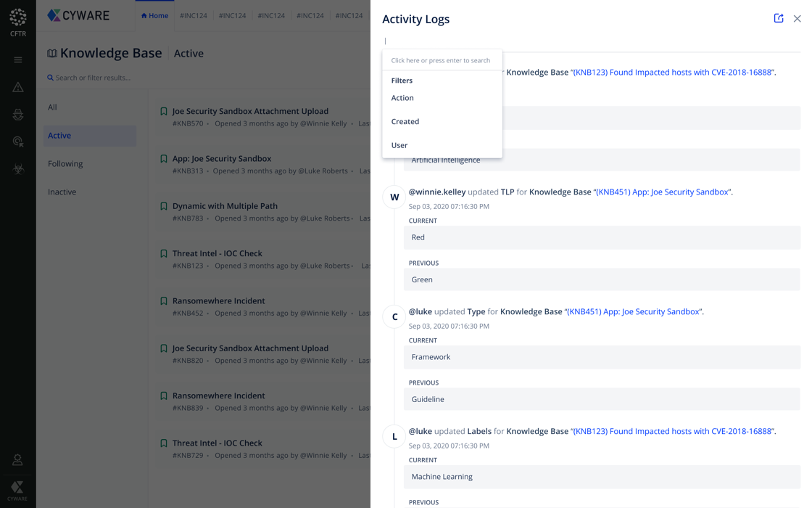Image resolution: width=812 pixels, height=508 pixels.
Task: Export the activity logs
Action: [778, 18]
